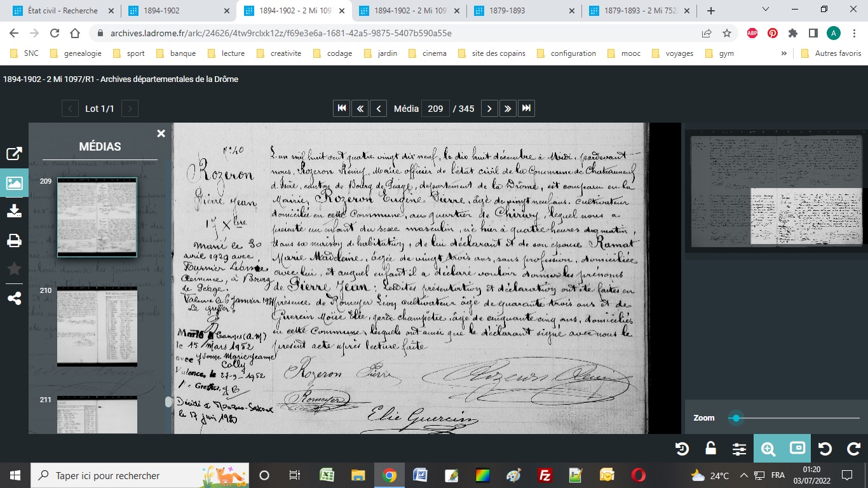Switch to État civil - Recherche tab
This screenshot has width=868, height=488.
(x=62, y=11)
